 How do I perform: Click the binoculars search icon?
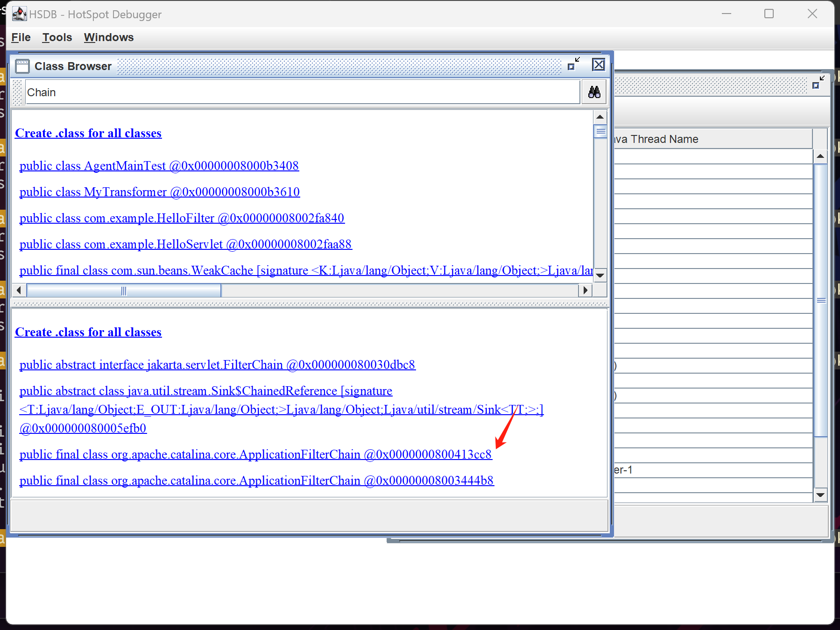coord(594,92)
